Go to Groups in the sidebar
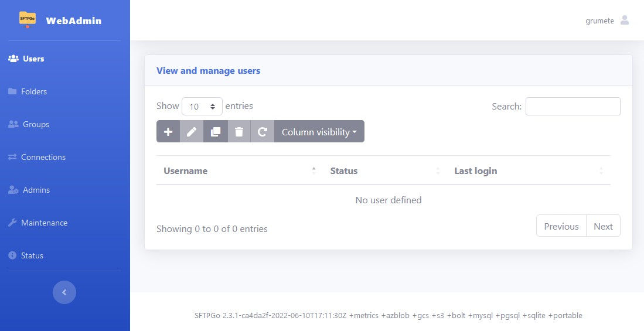Image resolution: width=644 pixels, height=331 pixels. click(x=36, y=124)
